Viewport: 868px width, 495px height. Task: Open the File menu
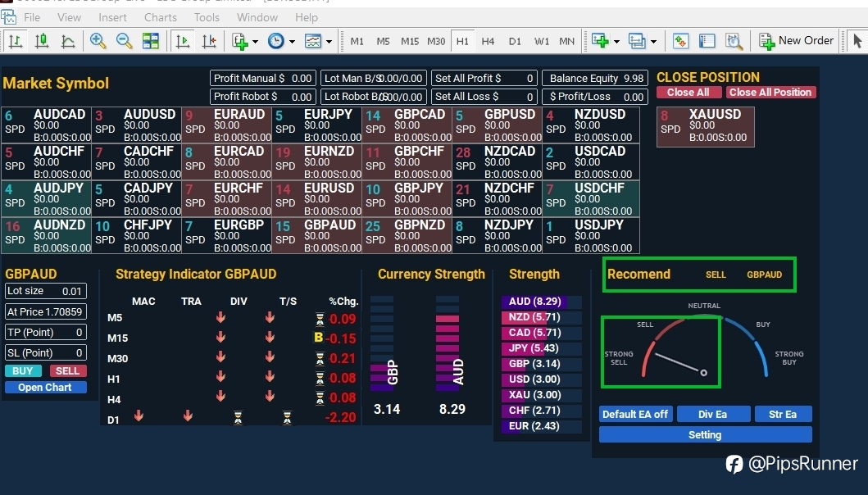pyautogui.click(x=31, y=18)
